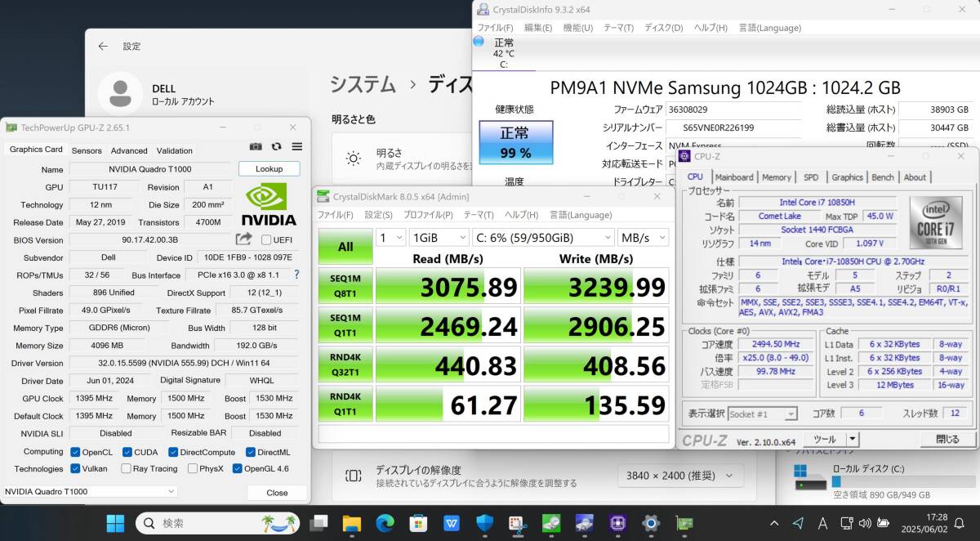Click the GPU-Z refresh icon
The image size is (980, 541).
[277, 146]
